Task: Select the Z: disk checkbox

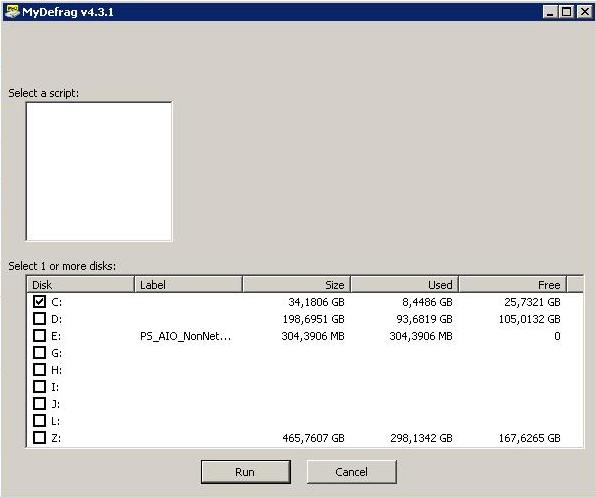Action: click(40, 438)
